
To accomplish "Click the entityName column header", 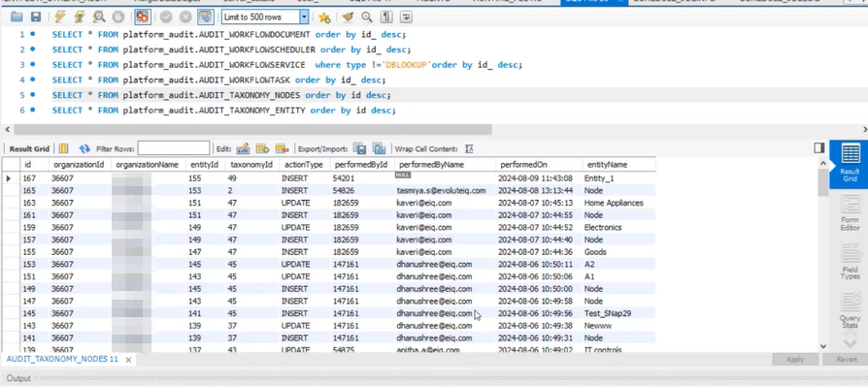I will 618,165.
